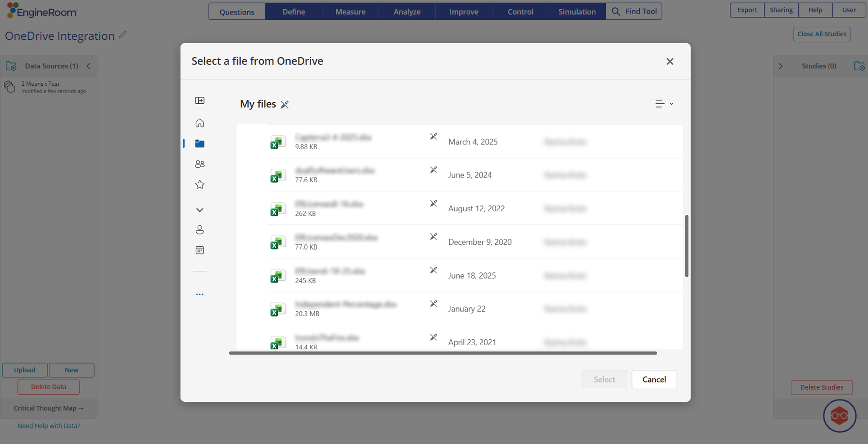This screenshot has height=444, width=868.
Task: Open the Shared people icon in sidebar
Action: pos(200,164)
